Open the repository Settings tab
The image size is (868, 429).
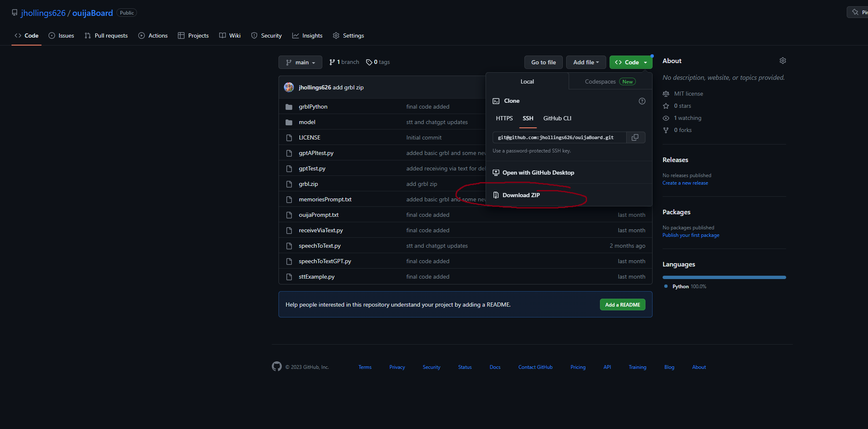pos(349,36)
